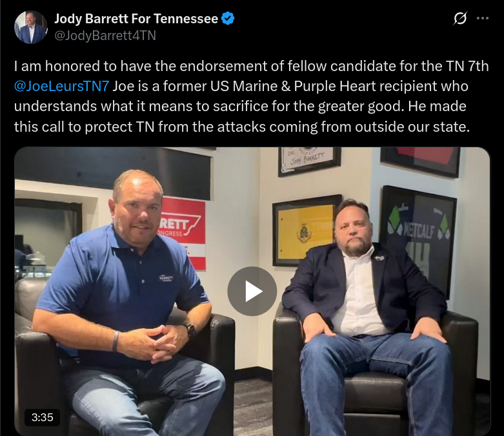Open Jody Barrett's profile avatar photo
The width and height of the screenshot is (504, 436).
point(31,27)
